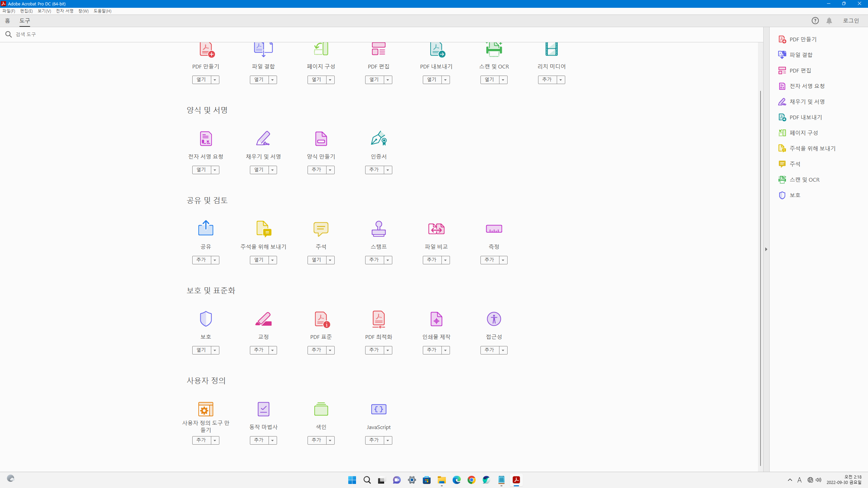Image resolution: width=868 pixels, height=488 pixels.
Task: Click the 동작 마법사 (Action Wizard) icon
Action: coord(263,409)
